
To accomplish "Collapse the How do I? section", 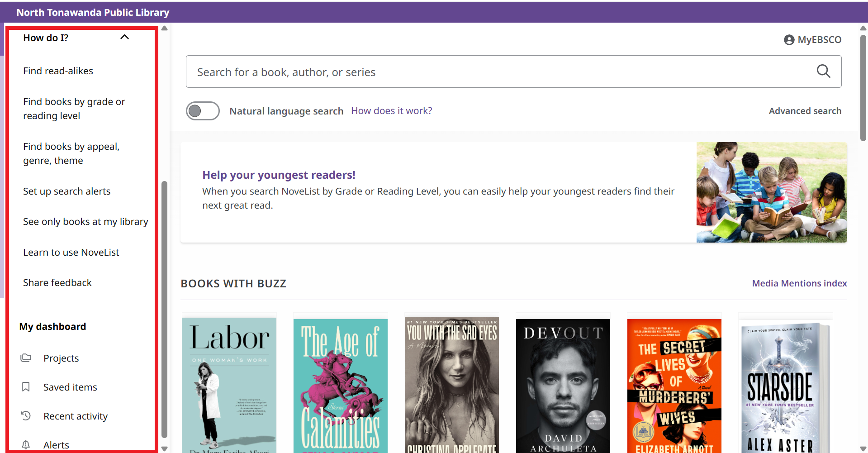I will 124,38.
